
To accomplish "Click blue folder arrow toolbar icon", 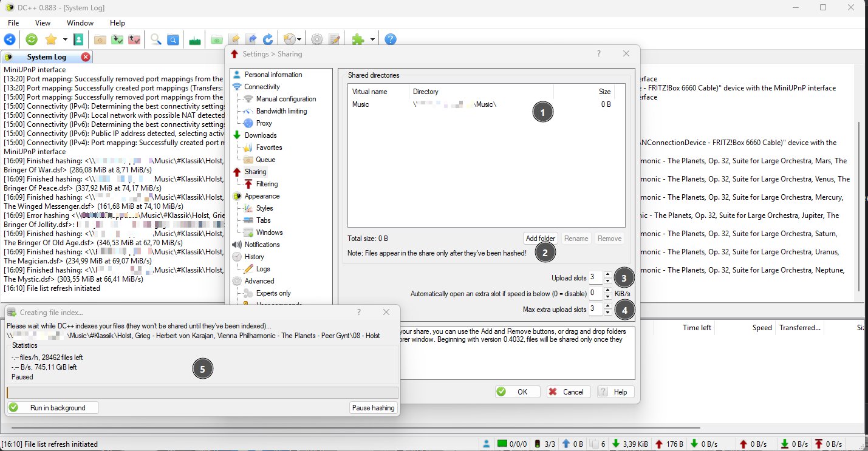I will click(251, 39).
